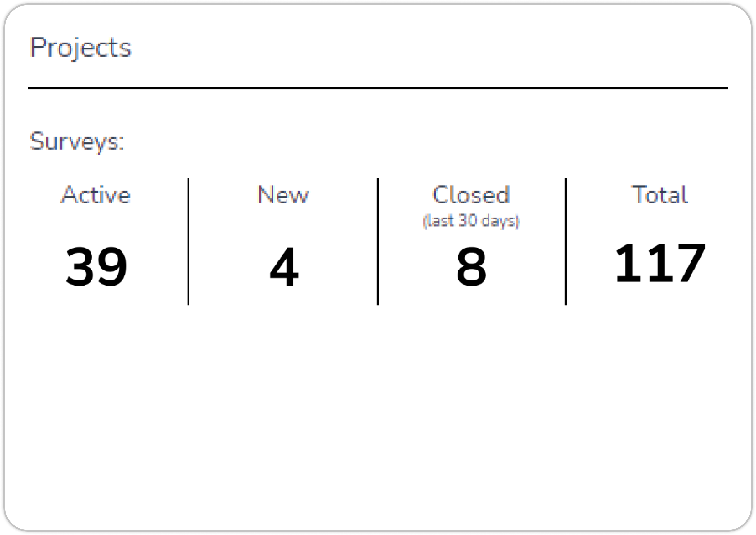Click the closed surveys count 8
This screenshot has height=535, width=756.
(472, 266)
